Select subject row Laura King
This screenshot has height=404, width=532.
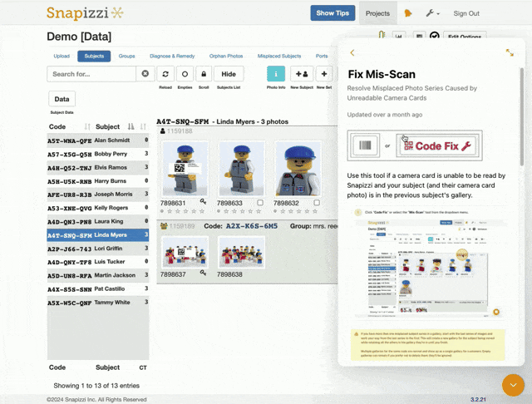pos(98,221)
